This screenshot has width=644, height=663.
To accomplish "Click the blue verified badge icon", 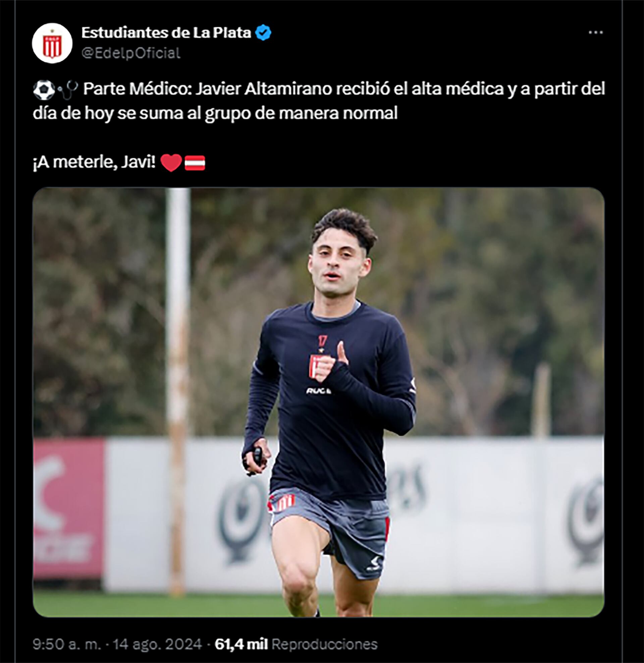I will [263, 33].
